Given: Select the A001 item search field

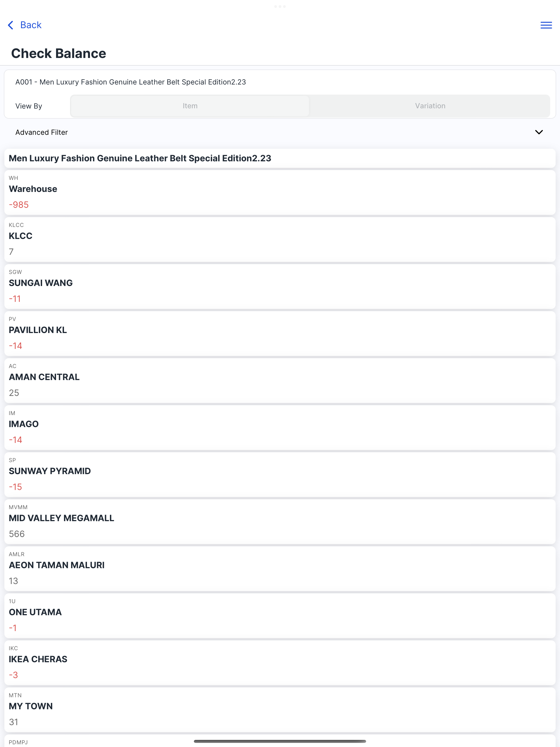Looking at the screenshot, I should point(280,82).
